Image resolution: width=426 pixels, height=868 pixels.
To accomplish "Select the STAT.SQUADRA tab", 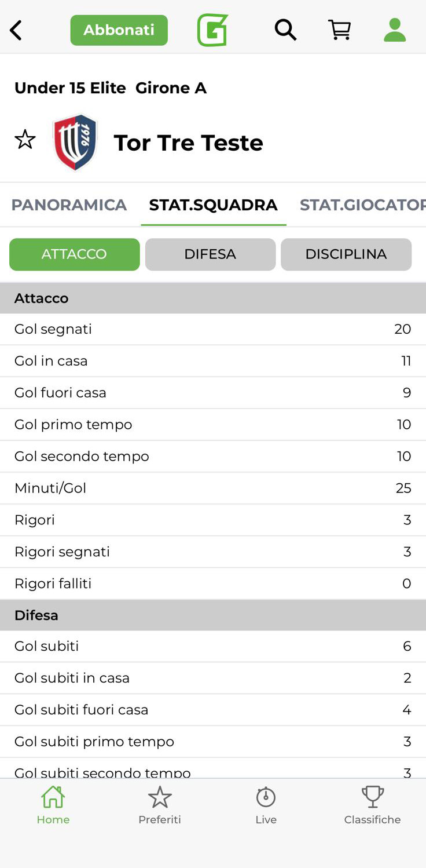I will [x=213, y=205].
